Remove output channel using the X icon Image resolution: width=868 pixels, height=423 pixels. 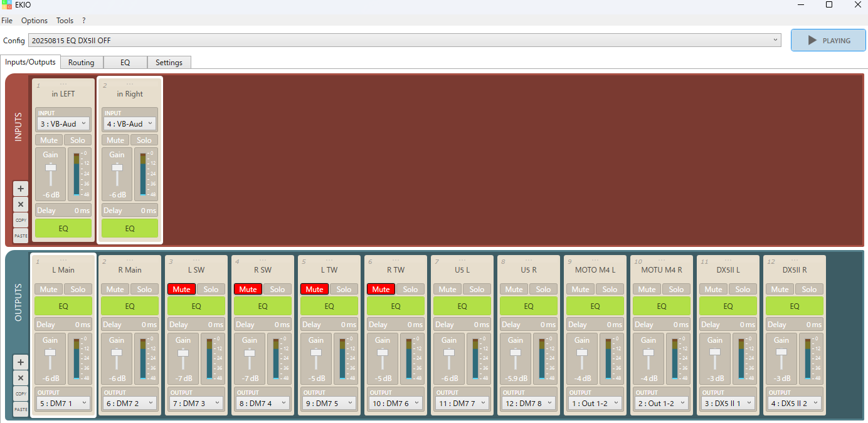pos(21,378)
